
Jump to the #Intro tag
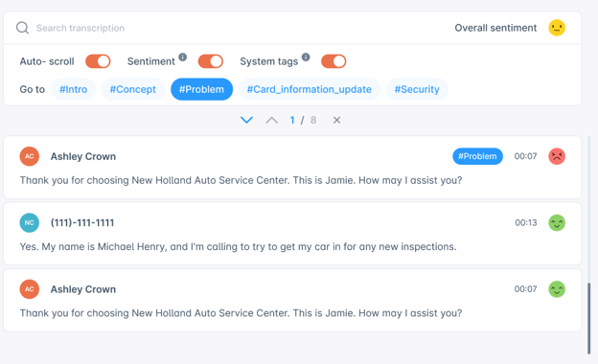pyautogui.click(x=73, y=89)
